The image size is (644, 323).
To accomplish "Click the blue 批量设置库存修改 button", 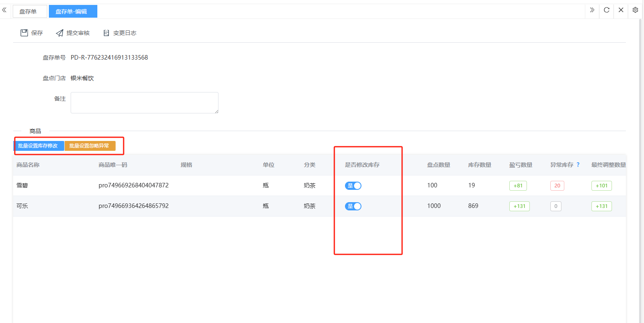I will [38, 146].
